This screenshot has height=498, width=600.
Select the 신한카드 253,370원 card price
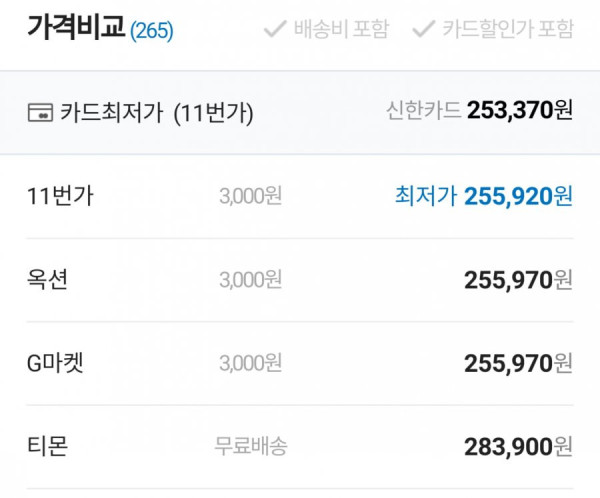pos(479,111)
